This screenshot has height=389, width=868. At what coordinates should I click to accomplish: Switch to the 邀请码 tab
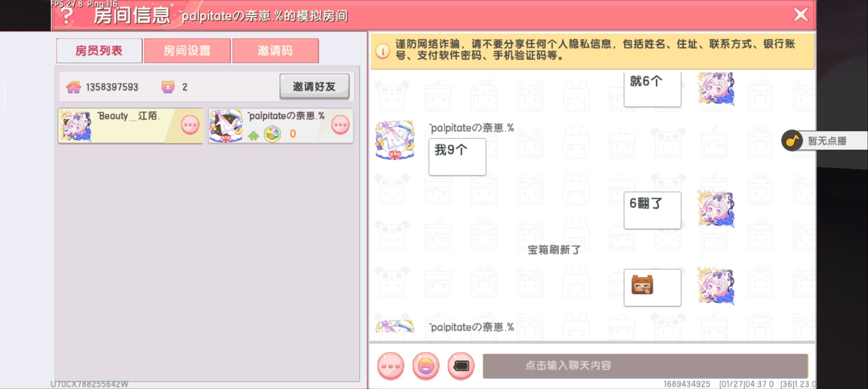(275, 51)
